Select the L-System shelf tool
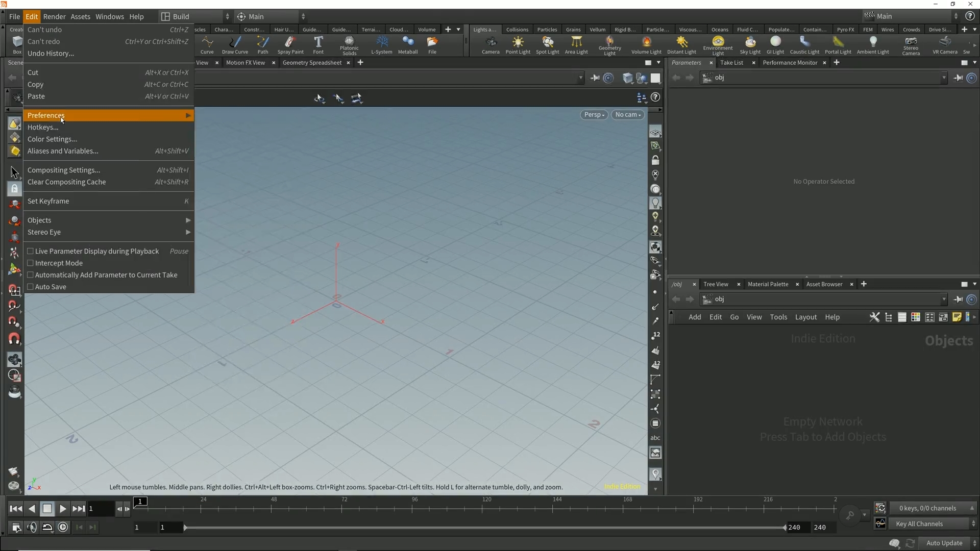The height and width of the screenshot is (551, 980). (x=381, y=44)
